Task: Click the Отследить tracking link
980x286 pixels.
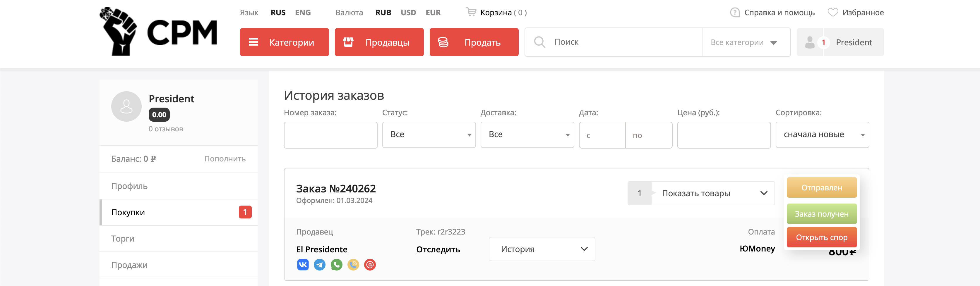Action: click(438, 249)
